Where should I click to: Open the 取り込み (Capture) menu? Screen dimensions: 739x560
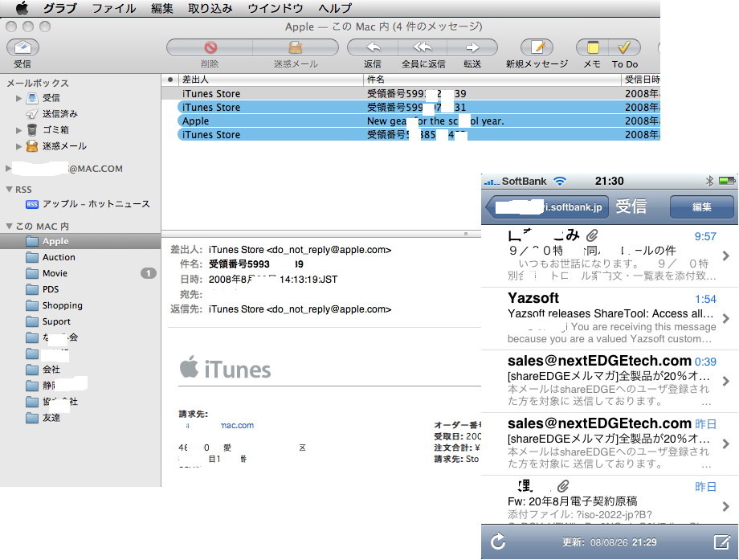tap(210, 8)
